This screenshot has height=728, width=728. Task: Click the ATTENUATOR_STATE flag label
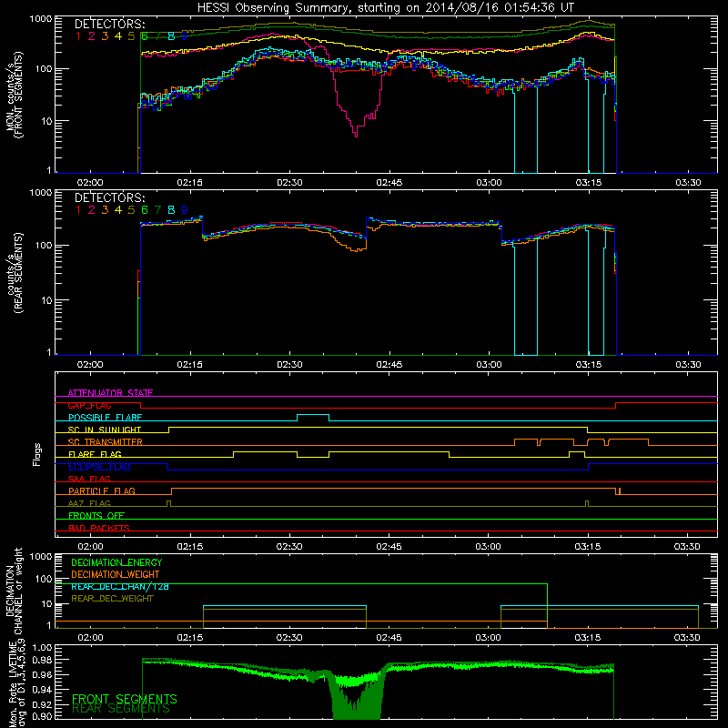point(110,393)
